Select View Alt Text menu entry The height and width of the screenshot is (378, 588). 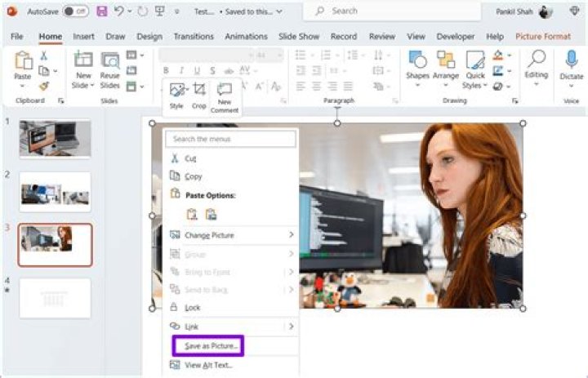click(209, 365)
